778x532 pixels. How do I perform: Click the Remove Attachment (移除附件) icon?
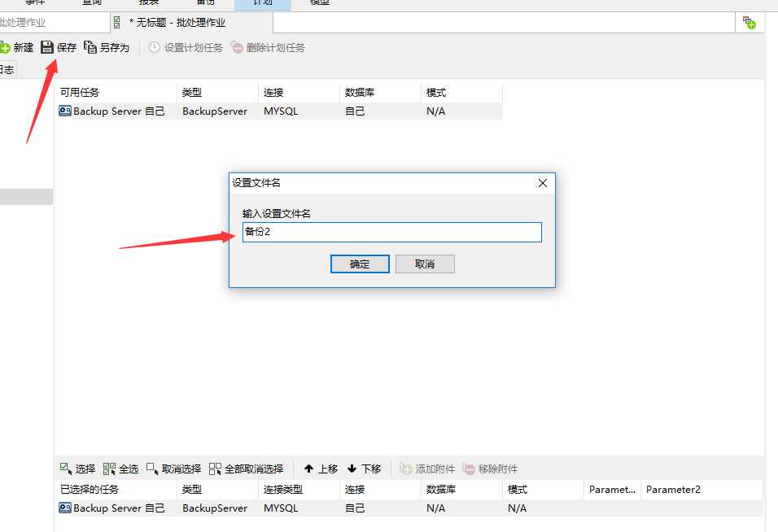(469, 469)
